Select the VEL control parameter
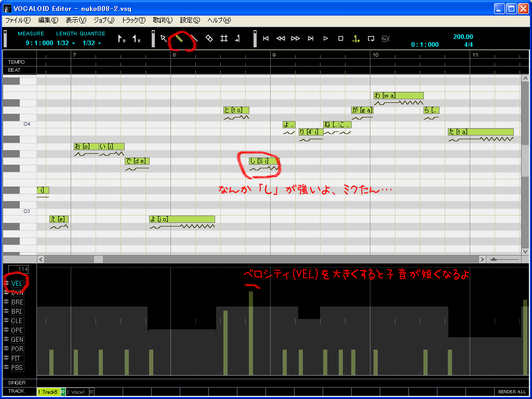This screenshot has width=532, height=399. pos(17,283)
